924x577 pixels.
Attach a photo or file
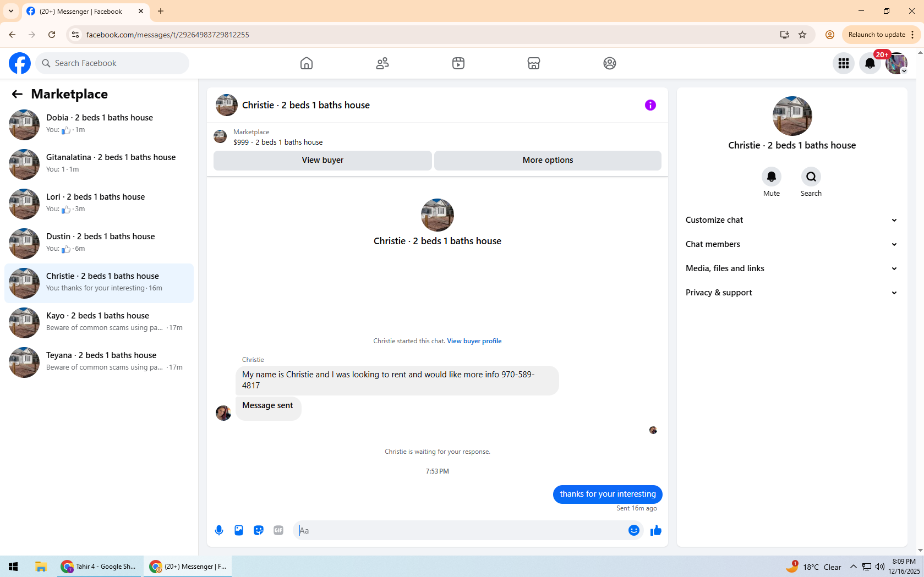pyautogui.click(x=239, y=530)
